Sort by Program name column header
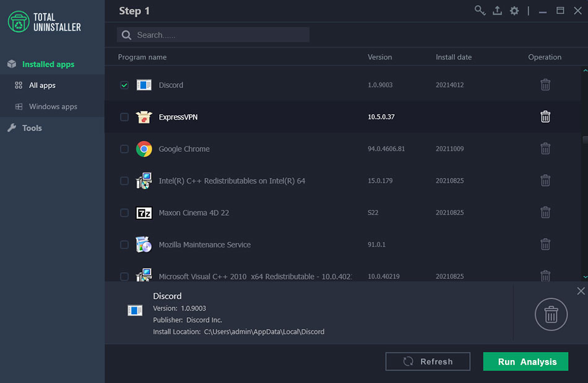The height and width of the screenshot is (383, 588). click(142, 57)
